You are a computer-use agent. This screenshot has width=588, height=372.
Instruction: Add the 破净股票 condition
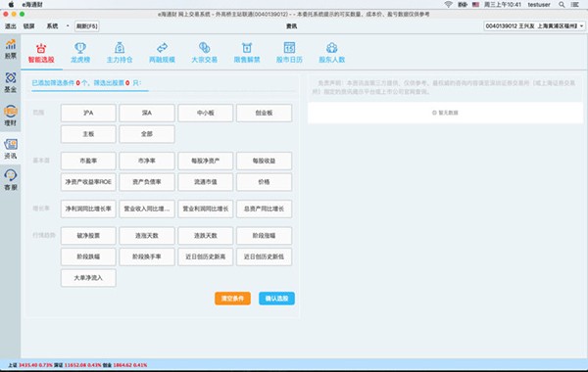pos(88,236)
